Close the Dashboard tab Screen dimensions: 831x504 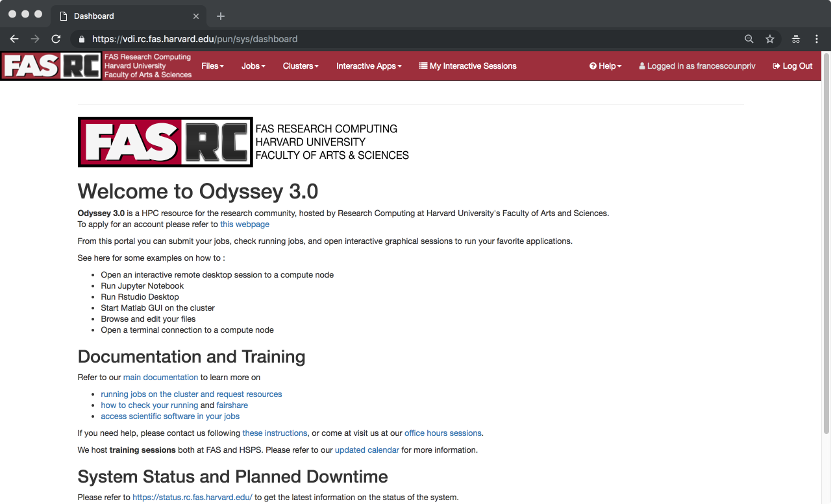197,16
